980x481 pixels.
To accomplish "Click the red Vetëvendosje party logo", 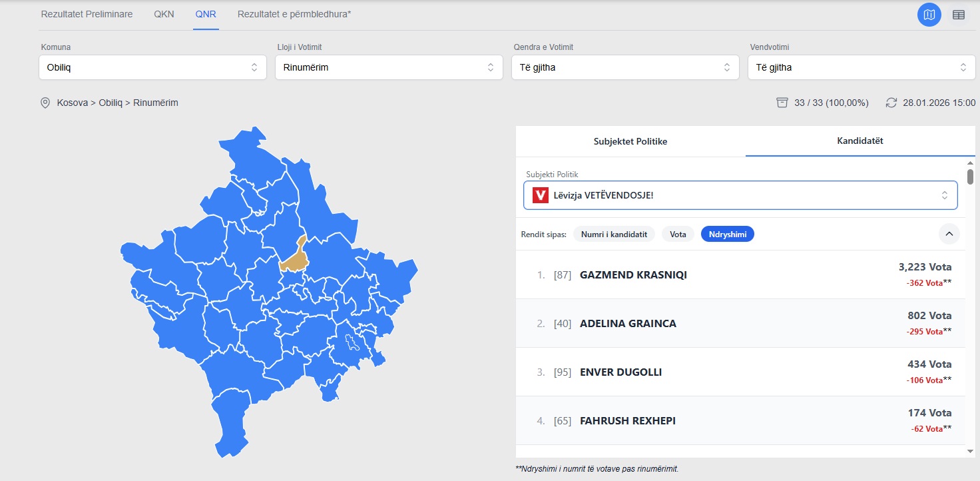I will click(541, 195).
